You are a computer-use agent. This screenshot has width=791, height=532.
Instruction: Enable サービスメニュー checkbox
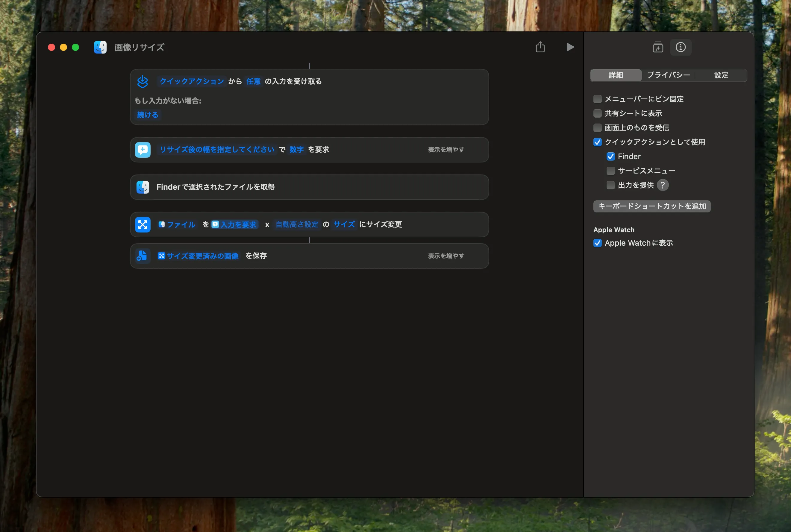(x=611, y=171)
